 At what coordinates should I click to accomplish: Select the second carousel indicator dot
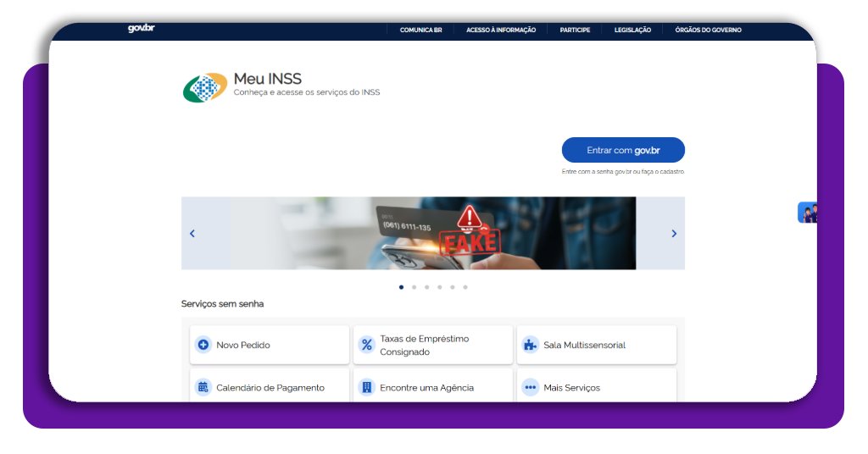tap(414, 287)
